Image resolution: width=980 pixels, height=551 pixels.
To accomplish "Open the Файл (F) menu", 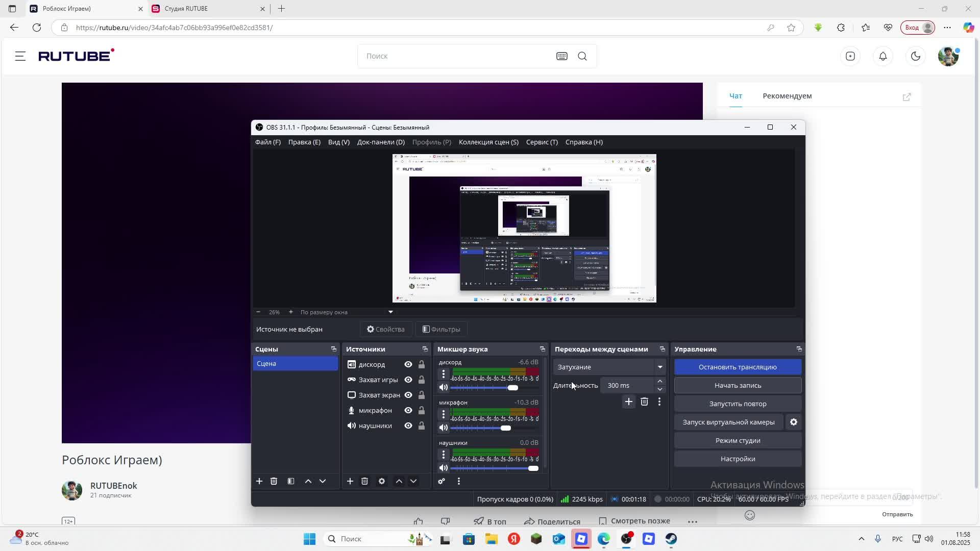I will (x=267, y=142).
